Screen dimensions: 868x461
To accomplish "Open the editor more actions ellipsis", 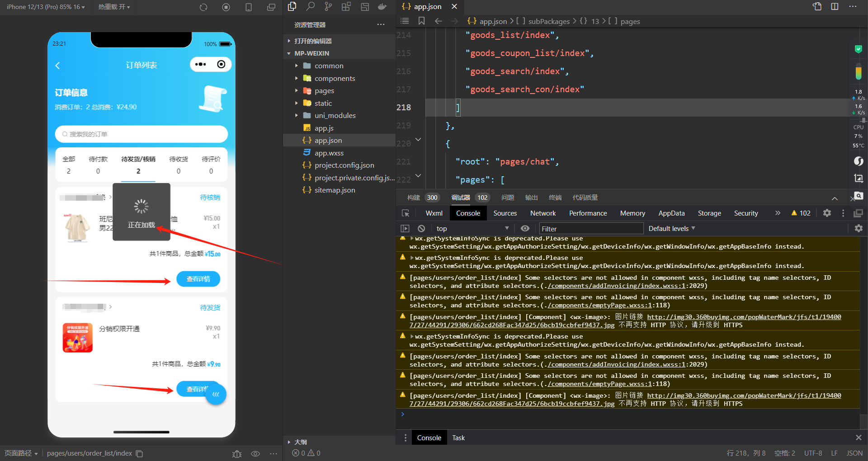I will pyautogui.click(x=853, y=6).
